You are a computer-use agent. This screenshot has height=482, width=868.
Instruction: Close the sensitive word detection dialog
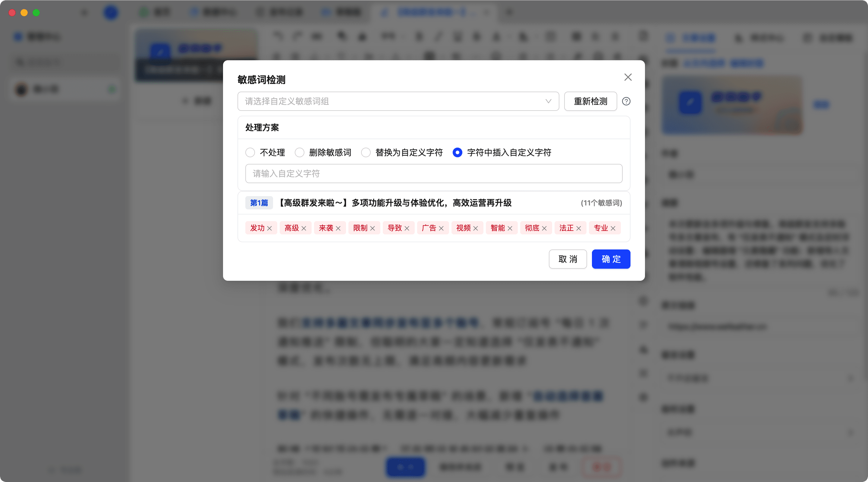pos(628,77)
